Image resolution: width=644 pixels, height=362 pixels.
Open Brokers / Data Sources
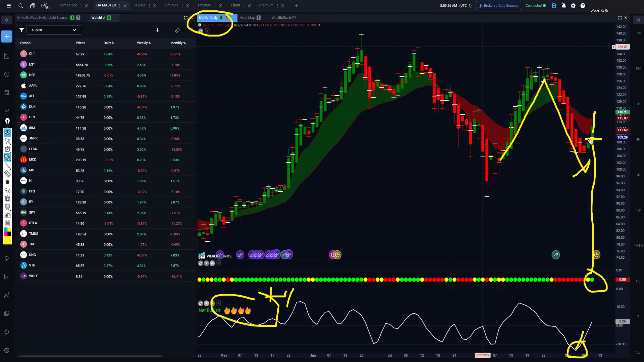498,6
